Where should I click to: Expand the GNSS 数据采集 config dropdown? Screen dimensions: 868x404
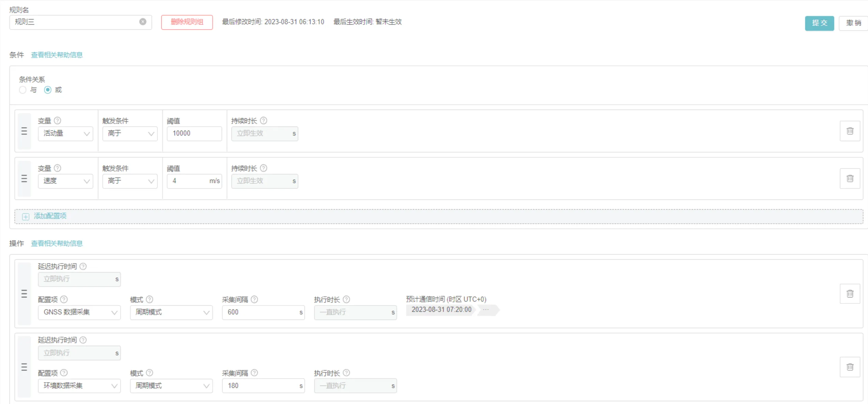pyautogui.click(x=79, y=312)
